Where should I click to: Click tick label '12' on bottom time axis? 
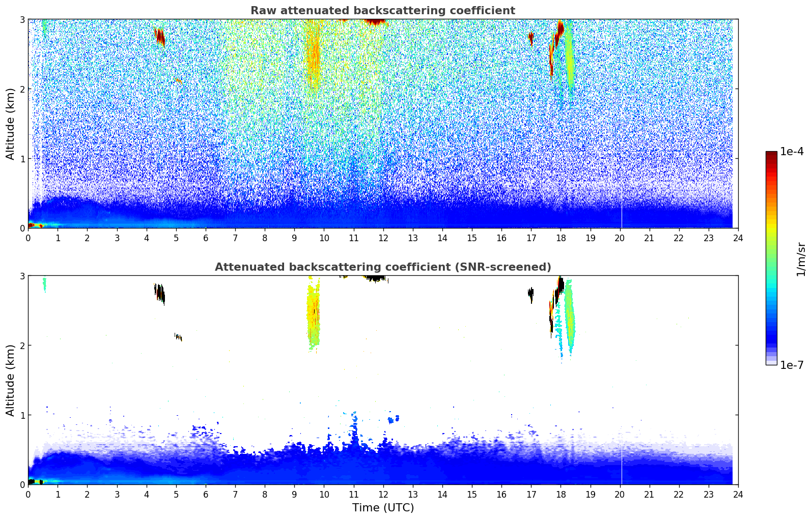383,494
